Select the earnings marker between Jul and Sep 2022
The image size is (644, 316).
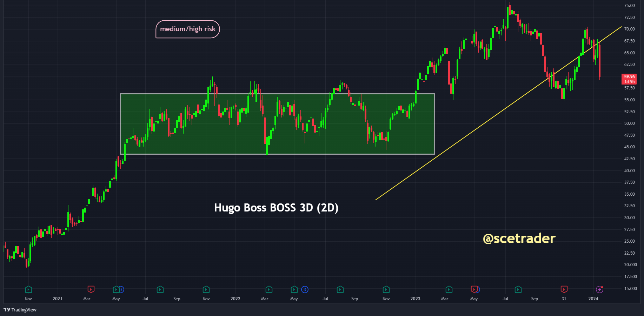(340, 289)
